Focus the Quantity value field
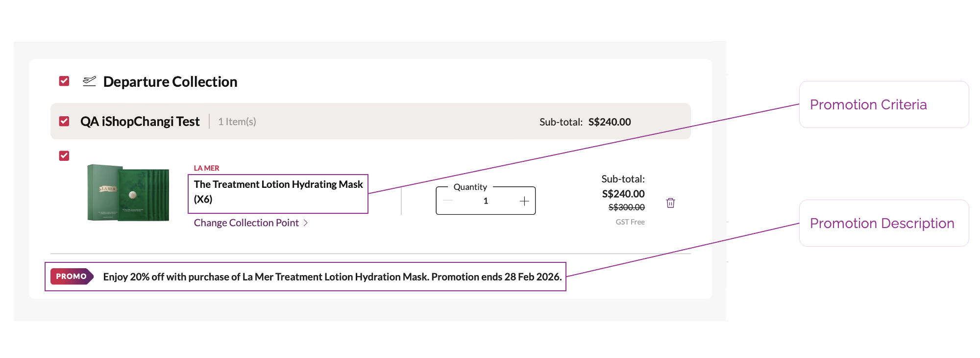Screen dimensions: 980x358 tap(486, 201)
